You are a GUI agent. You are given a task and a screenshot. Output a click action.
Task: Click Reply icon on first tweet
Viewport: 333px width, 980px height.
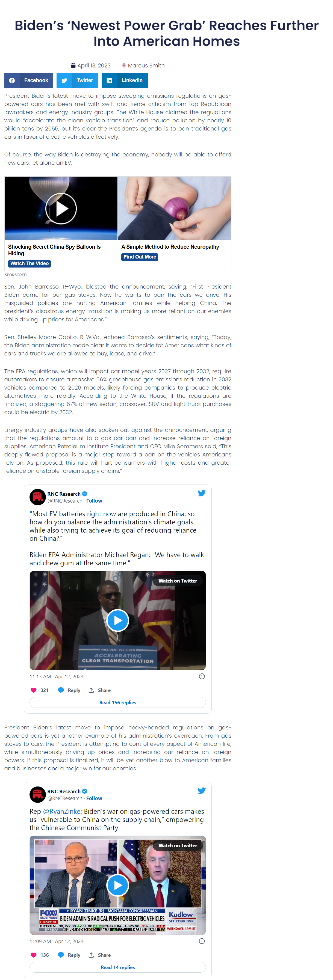coord(69,690)
